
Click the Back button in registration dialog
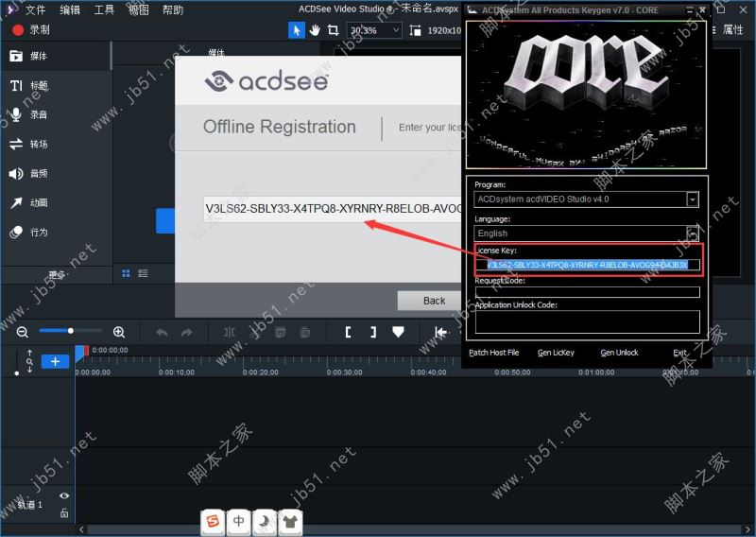pos(430,301)
